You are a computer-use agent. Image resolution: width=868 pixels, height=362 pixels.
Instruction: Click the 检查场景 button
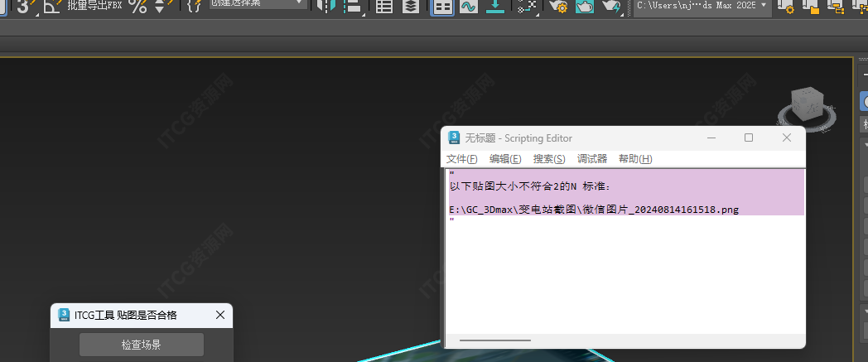[142, 345]
